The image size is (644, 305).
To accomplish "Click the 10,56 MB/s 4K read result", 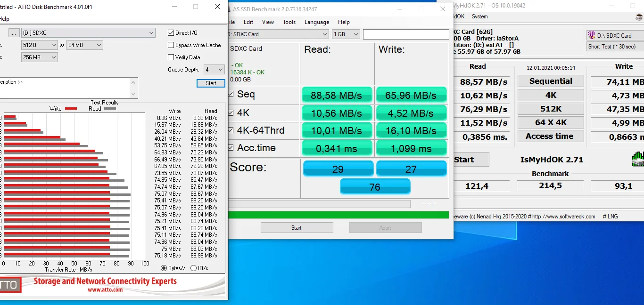I will (x=337, y=113).
